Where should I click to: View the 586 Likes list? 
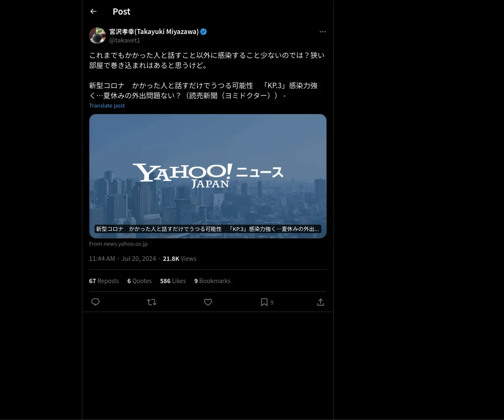173,281
